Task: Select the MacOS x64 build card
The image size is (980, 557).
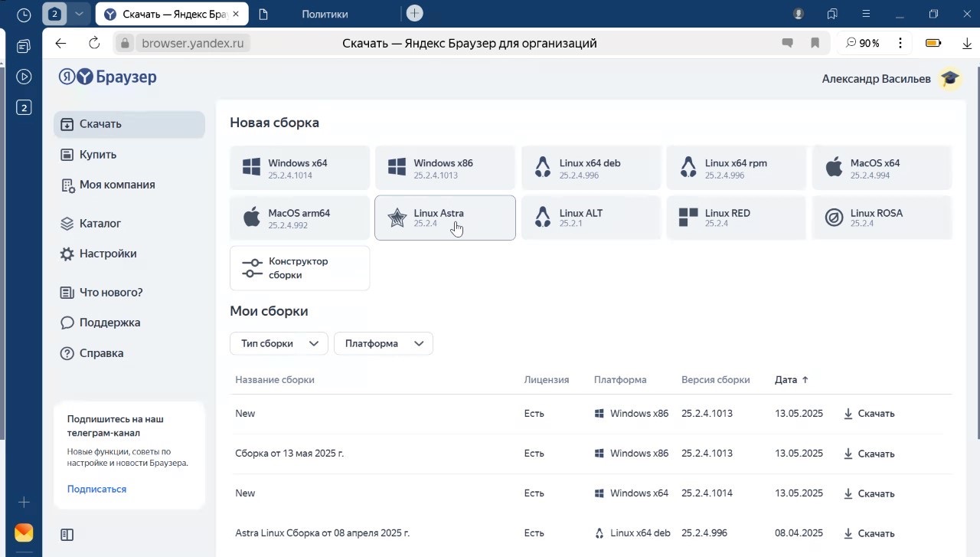Action: point(882,168)
